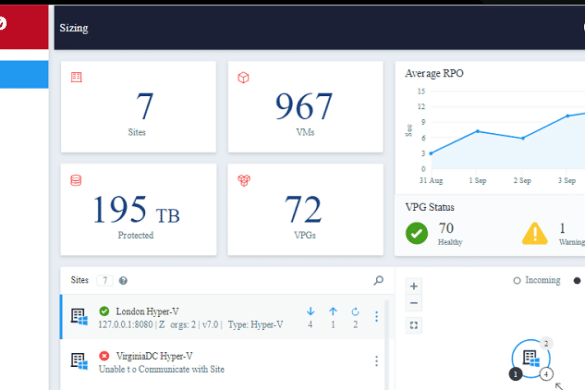The image size is (585, 390).
Task: Click the 1 Sep chart data point
Action: pyautogui.click(x=478, y=131)
